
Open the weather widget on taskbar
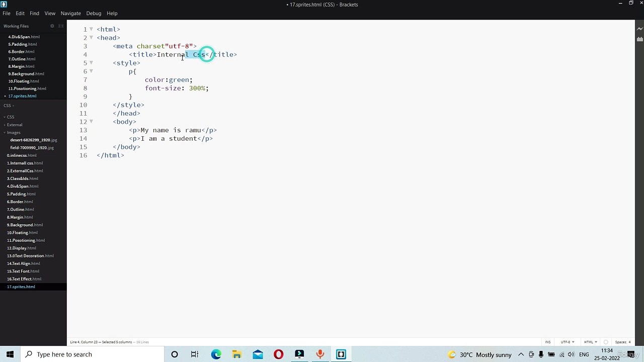(479, 354)
